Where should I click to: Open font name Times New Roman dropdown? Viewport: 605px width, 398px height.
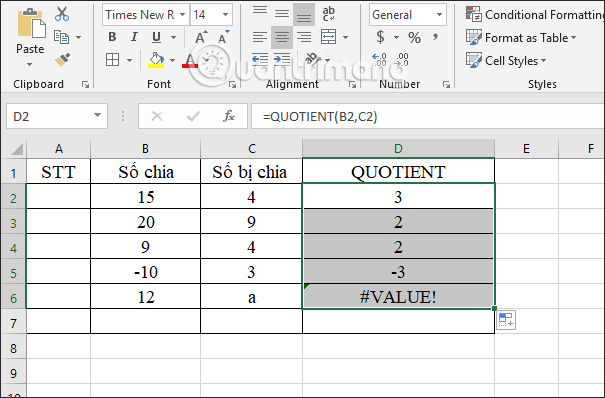[x=183, y=15]
